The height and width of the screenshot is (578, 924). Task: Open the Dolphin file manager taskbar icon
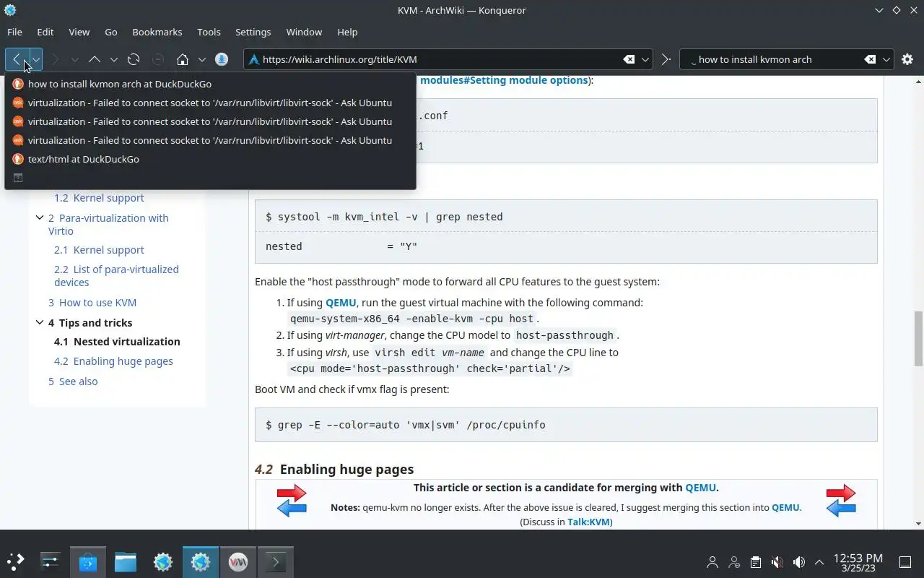[126, 561]
